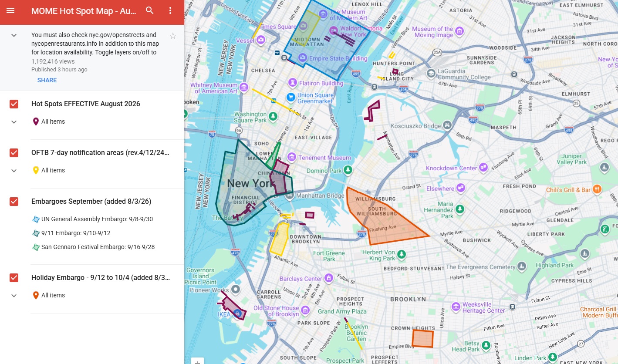The image size is (618, 364).
Task: Click the Pioneer Works pin
Action: point(236,289)
